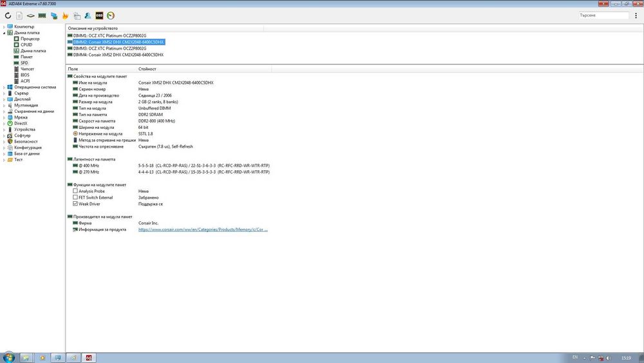The image size is (644, 363).
Task: Toggle the Weak Driver checkbox
Action: click(75, 204)
